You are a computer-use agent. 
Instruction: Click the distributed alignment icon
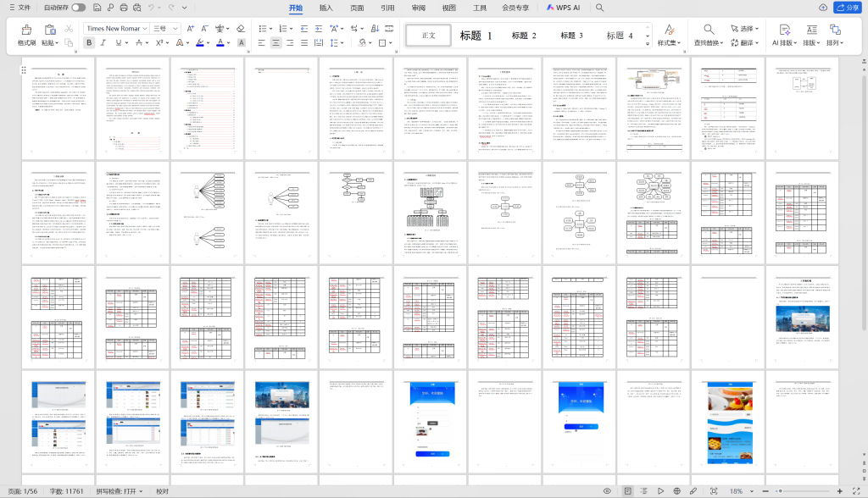tap(319, 42)
